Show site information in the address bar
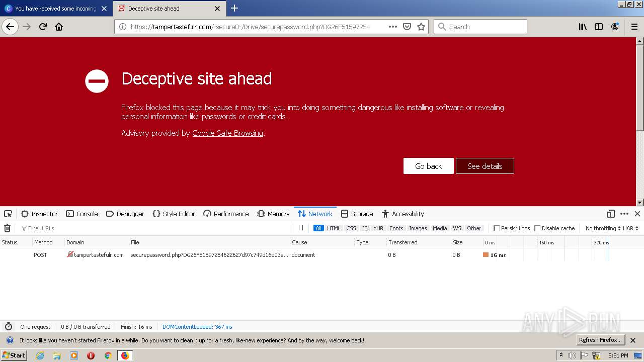The width and height of the screenshot is (644, 362). (122, 27)
